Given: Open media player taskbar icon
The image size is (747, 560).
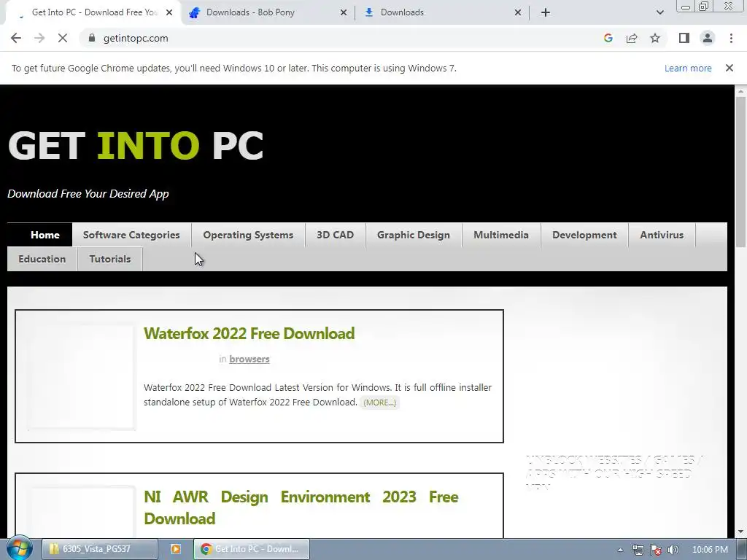Looking at the screenshot, I should pos(175,549).
